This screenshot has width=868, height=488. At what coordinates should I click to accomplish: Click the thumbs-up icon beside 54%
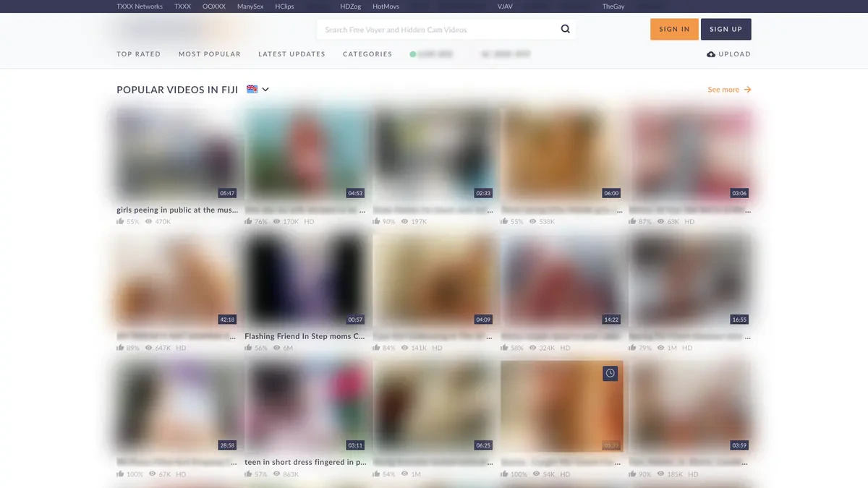(377, 474)
